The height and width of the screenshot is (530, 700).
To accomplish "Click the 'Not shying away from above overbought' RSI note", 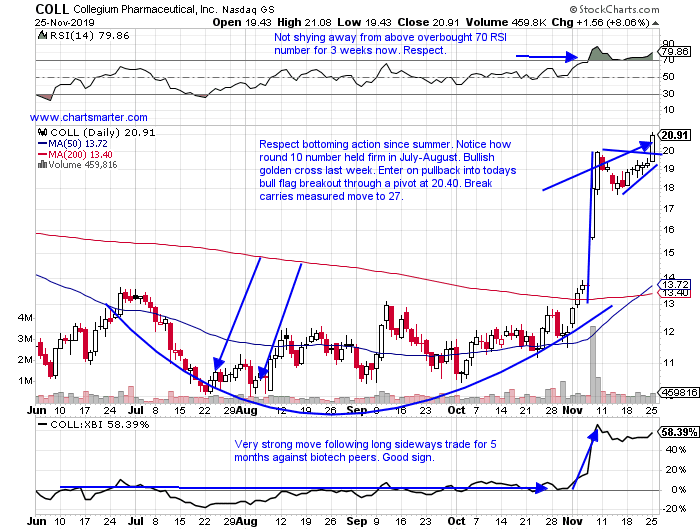I will tap(390, 44).
